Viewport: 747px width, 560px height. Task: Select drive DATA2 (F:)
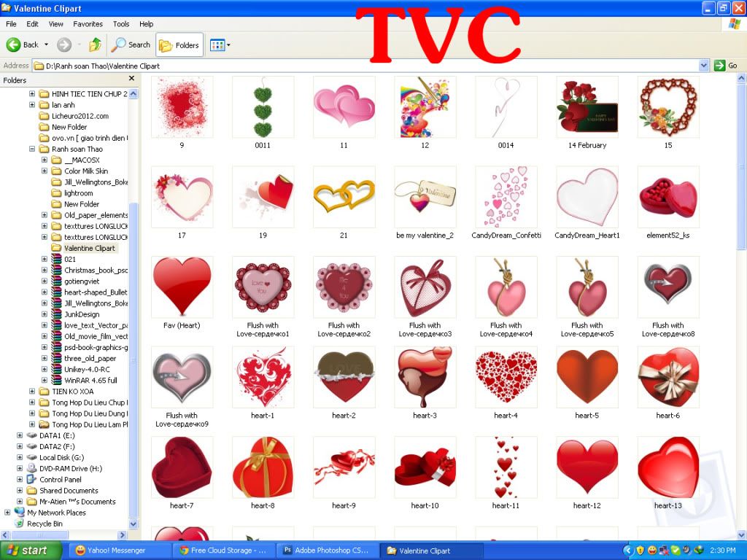57,447
